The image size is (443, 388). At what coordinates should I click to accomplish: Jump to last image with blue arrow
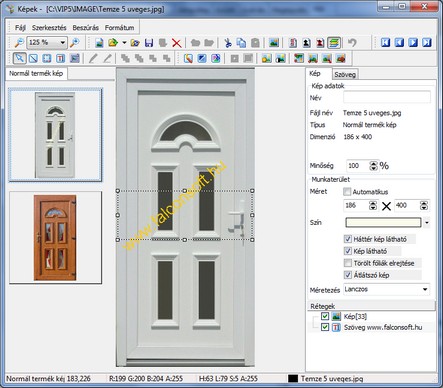click(x=427, y=43)
